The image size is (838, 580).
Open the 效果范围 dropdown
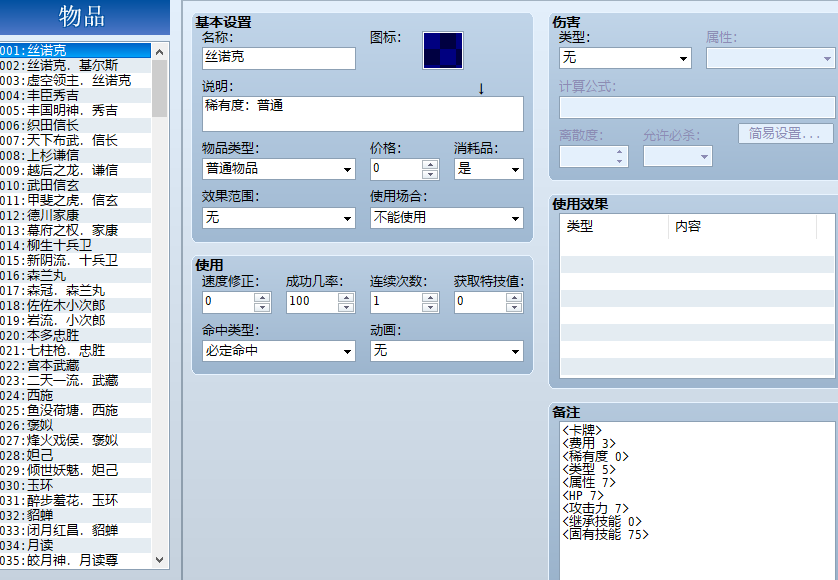point(278,218)
